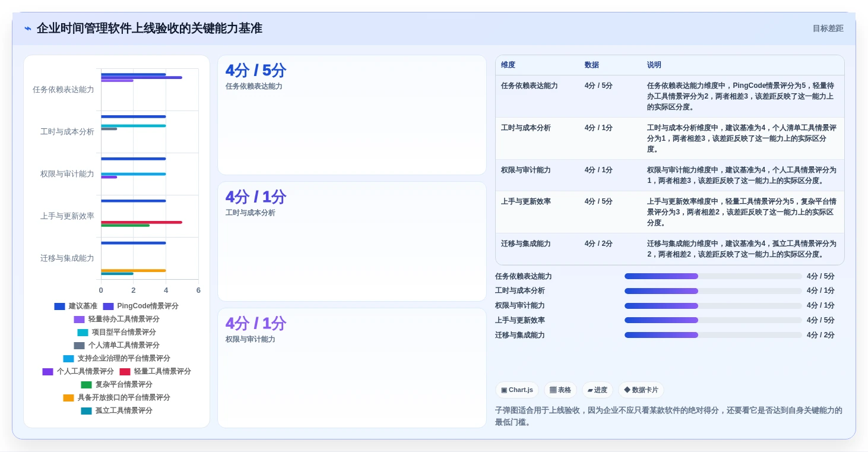The height and width of the screenshot is (452, 868).
Task: Click the 目标差距 label in header
Action: coord(828,29)
